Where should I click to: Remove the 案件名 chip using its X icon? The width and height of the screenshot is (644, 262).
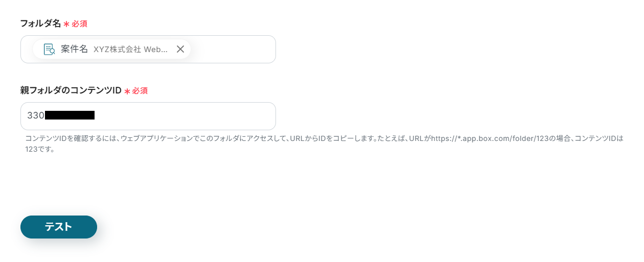pyautogui.click(x=180, y=49)
